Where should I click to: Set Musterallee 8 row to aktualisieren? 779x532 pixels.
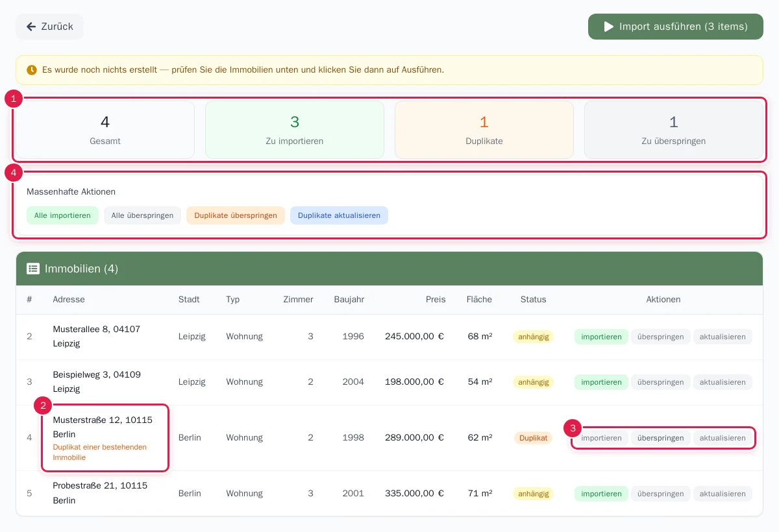(723, 337)
